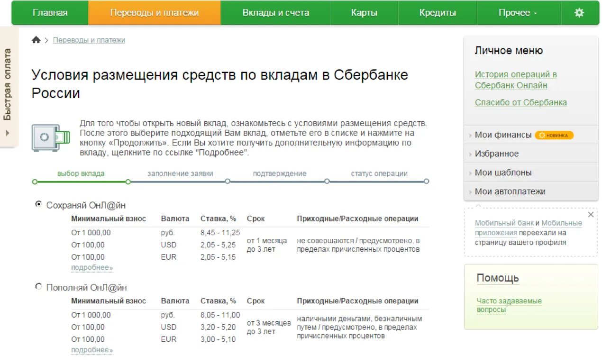Open the Прочее dropdown menu
This screenshot has height=364, width=602.
(518, 13)
